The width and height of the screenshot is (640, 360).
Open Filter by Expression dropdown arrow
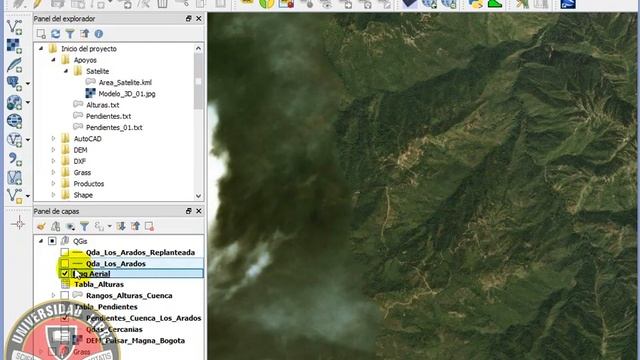[109, 226]
